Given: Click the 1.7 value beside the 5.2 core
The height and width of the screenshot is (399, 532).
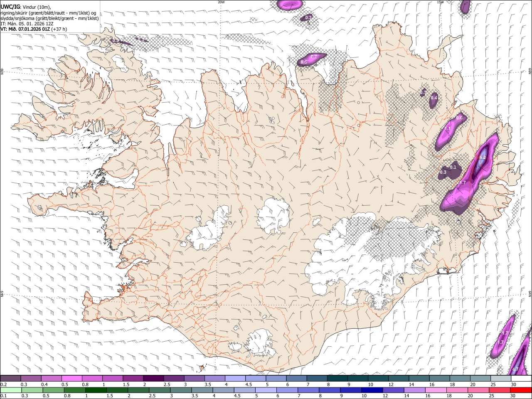Looking at the screenshot, I should [462, 182].
